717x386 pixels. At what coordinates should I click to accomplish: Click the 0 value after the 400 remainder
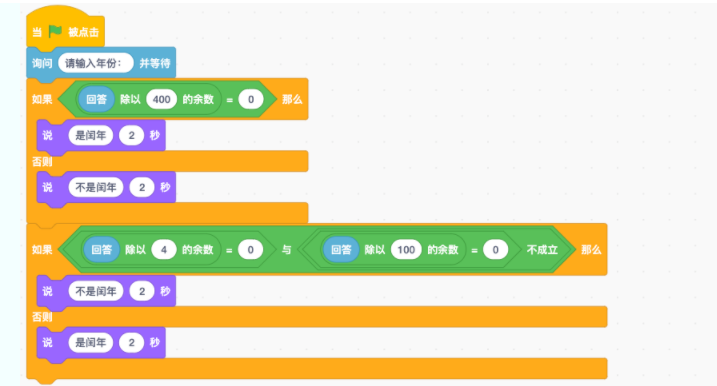tap(251, 99)
